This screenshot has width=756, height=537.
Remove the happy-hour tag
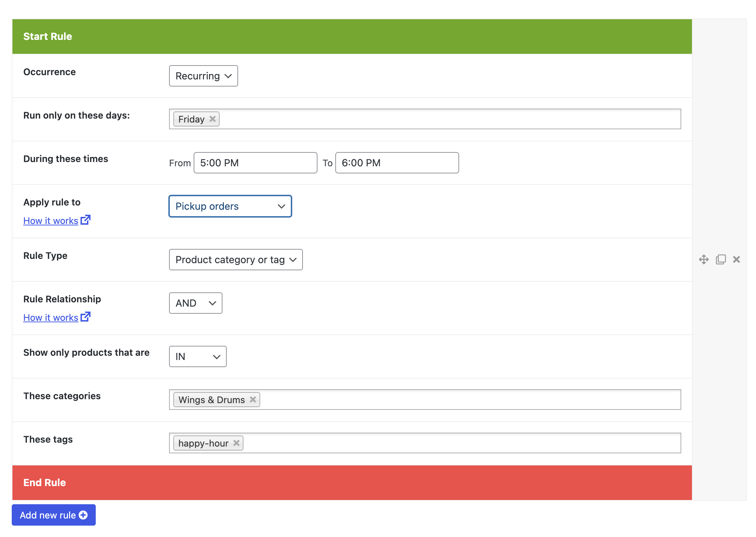236,443
